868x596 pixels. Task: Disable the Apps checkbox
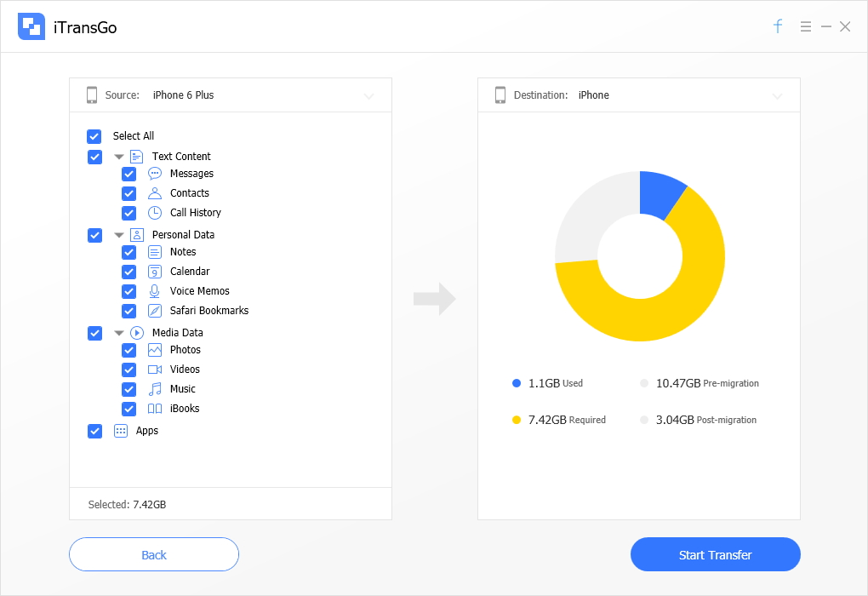94,431
